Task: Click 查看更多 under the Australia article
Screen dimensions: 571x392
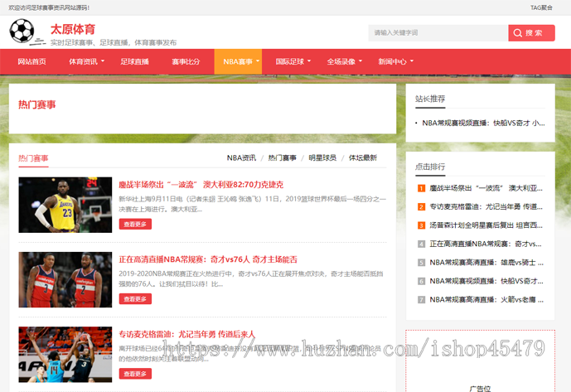Action: [135, 224]
